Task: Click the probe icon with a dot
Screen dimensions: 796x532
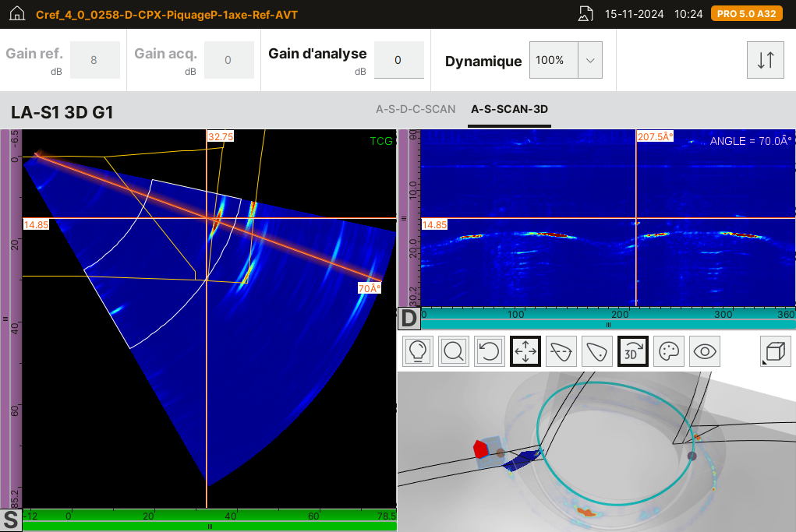Action: point(597,351)
